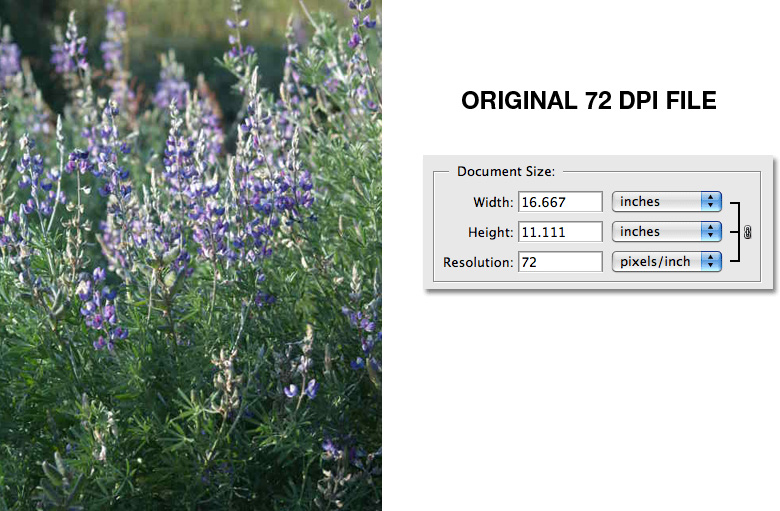Click the chain link constrain proportions icon
The image size is (780, 511).
[x=747, y=232]
